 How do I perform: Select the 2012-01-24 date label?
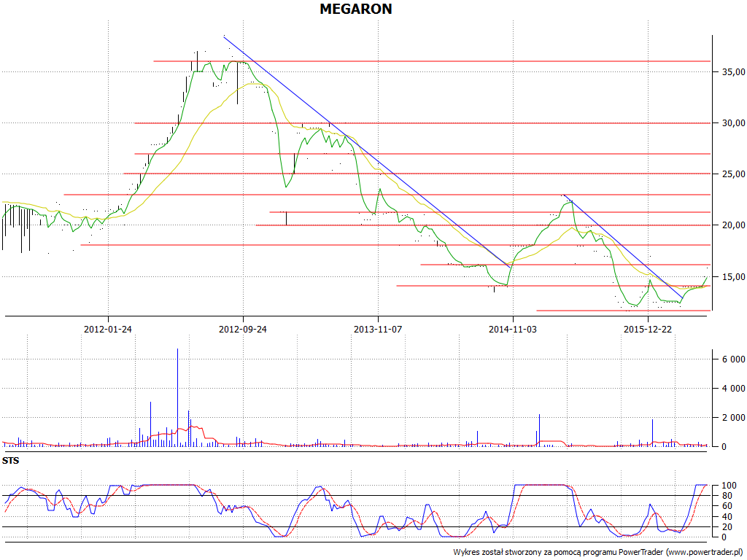coord(108,329)
